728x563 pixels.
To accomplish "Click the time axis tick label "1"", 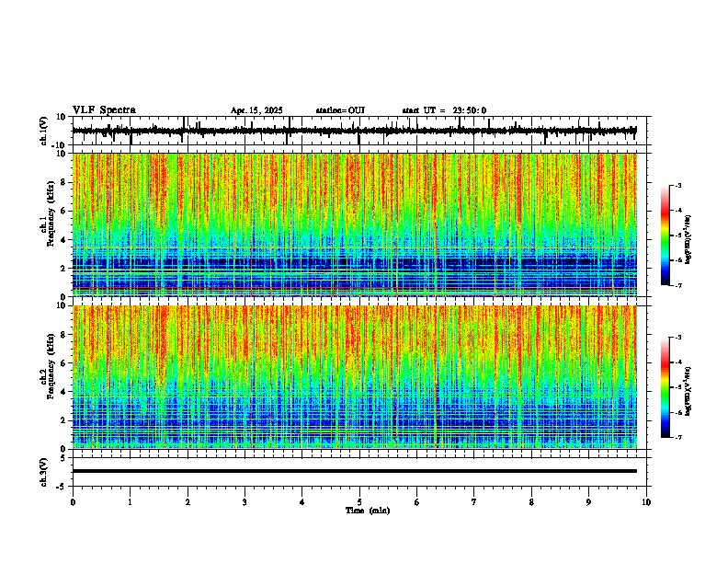I will coord(130,502).
